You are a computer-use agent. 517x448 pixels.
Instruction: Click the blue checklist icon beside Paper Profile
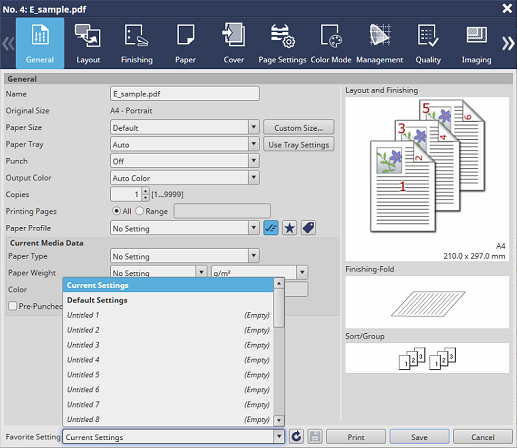271,228
